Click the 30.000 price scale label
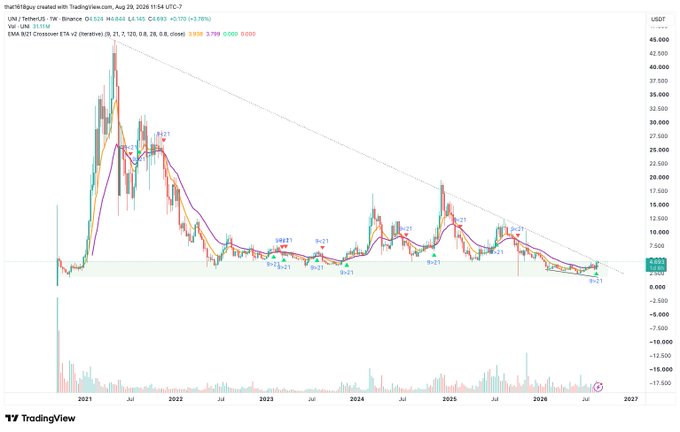 pyautogui.click(x=659, y=122)
